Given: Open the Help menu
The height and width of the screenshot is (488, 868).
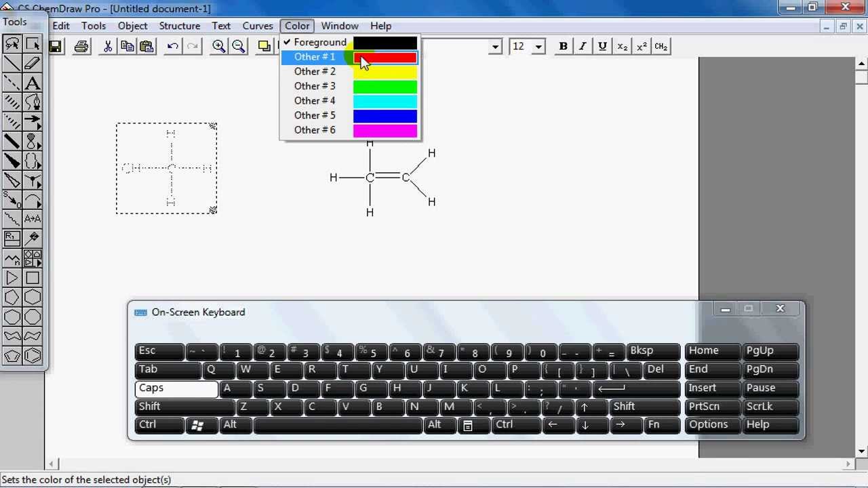Looking at the screenshot, I should pos(380,26).
